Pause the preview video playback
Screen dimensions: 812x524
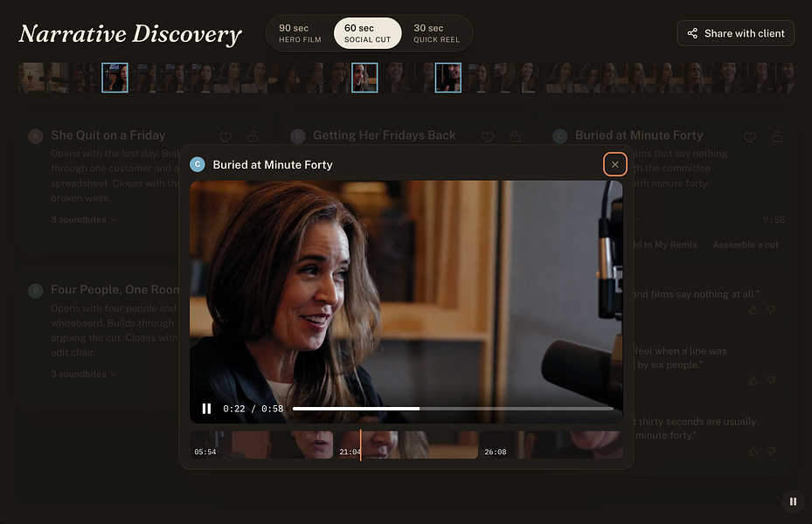pos(206,409)
